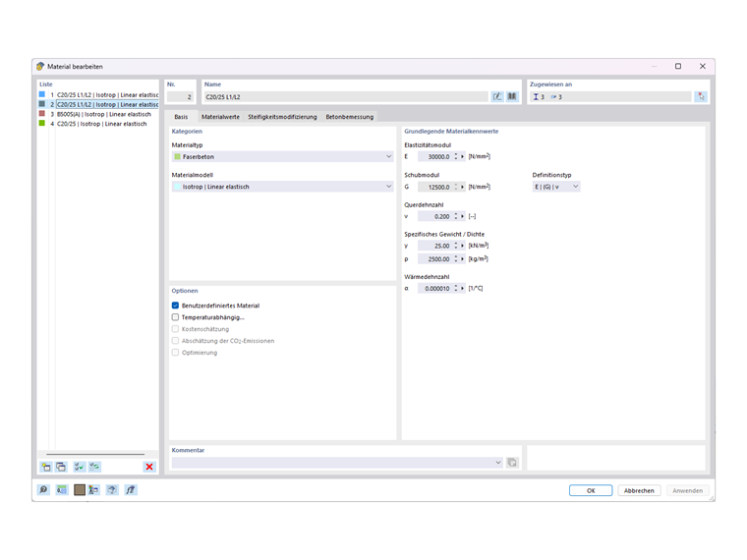This screenshot has width=747, height=560.
Task: Open the material library book icon
Action: (512, 96)
